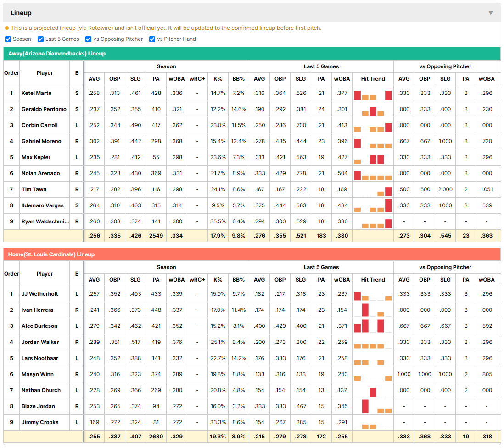Image resolution: width=504 pixels, height=448 pixels.
Task: Select the Home St. Louis Cardinals Lineup header
Action: pyautogui.click(x=252, y=254)
